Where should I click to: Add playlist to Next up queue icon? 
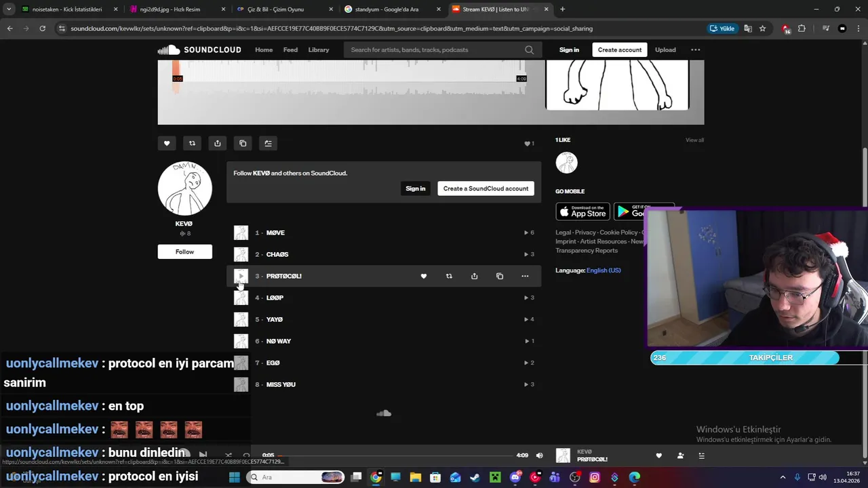click(x=268, y=143)
